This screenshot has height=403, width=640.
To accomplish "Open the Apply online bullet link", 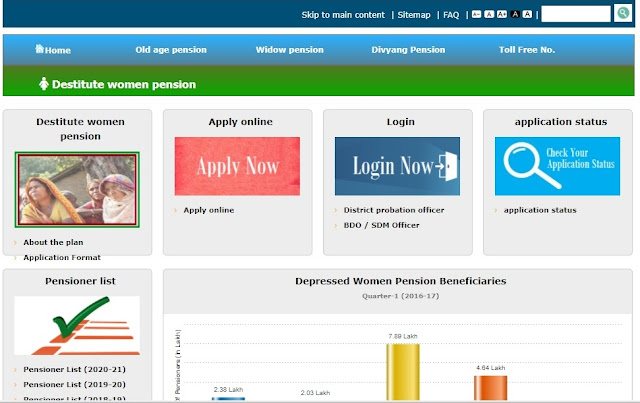I will (209, 210).
